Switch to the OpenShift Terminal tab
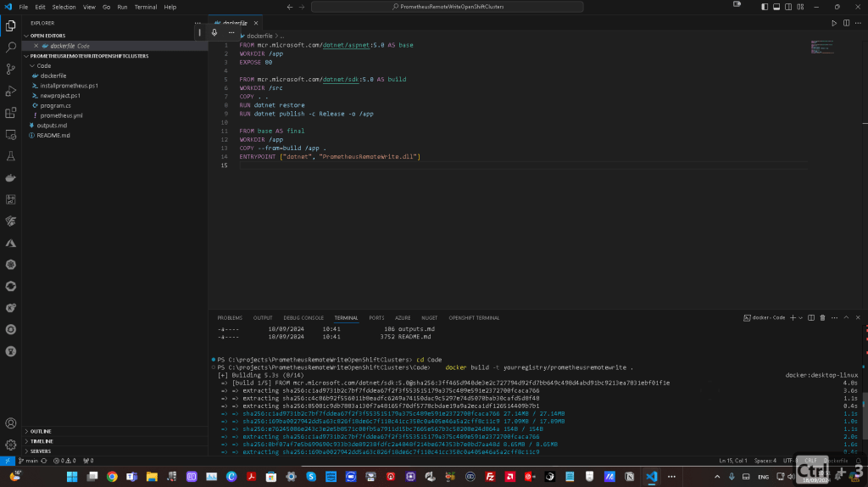Viewport: 868px width, 487px height. (474, 318)
